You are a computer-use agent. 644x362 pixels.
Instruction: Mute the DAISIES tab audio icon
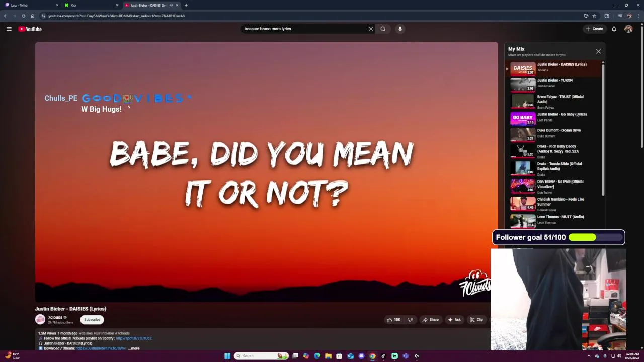coord(171,5)
